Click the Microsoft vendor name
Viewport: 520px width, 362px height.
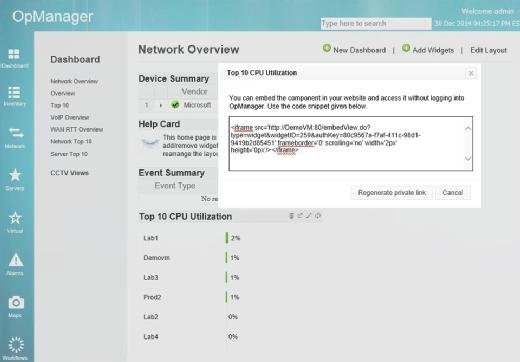(x=197, y=105)
